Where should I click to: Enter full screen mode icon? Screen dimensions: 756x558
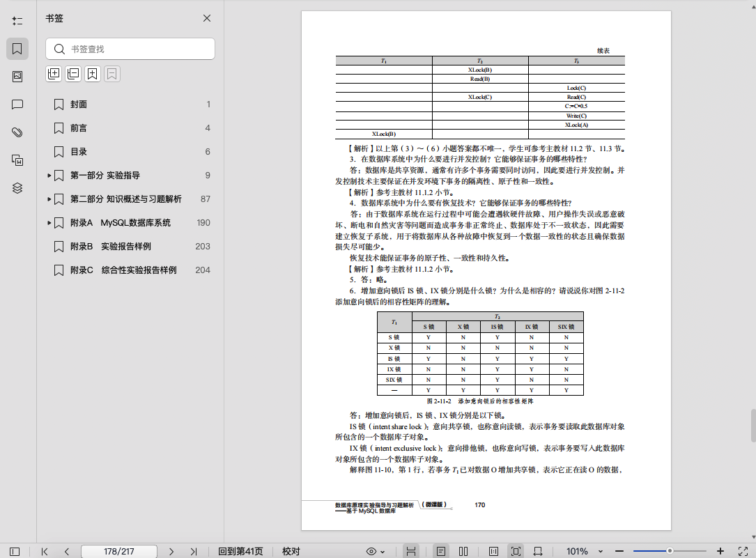click(x=743, y=551)
